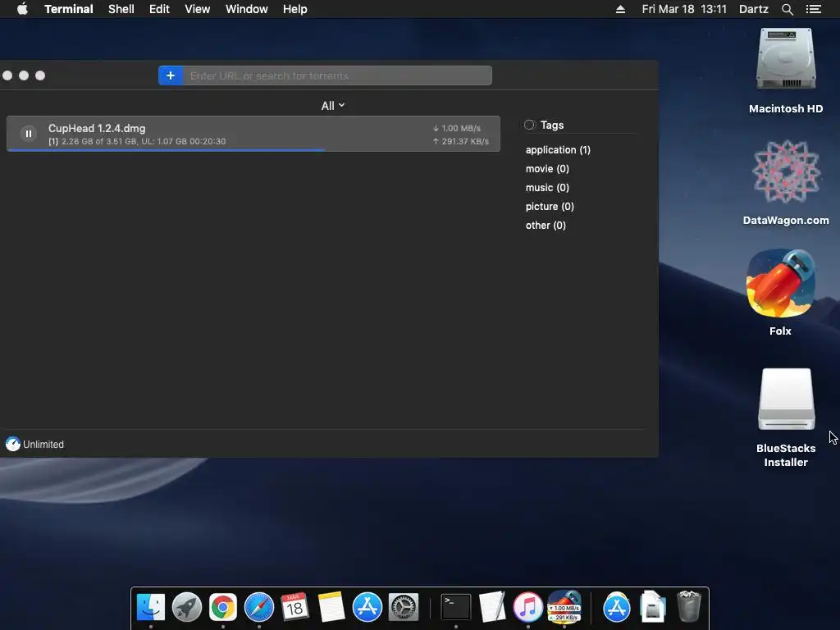Viewport: 840px width, 630px height.
Task: Open the document stack icon beside Trash
Action: coord(653,608)
